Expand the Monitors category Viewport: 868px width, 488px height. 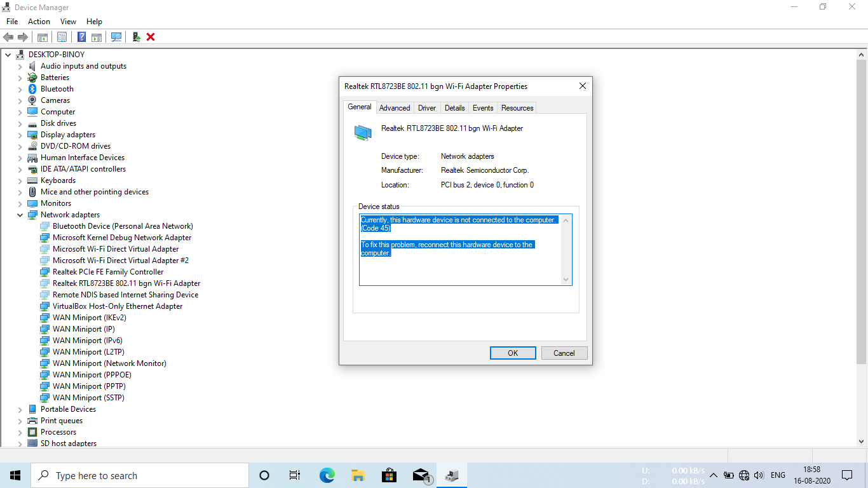coord(20,203)
